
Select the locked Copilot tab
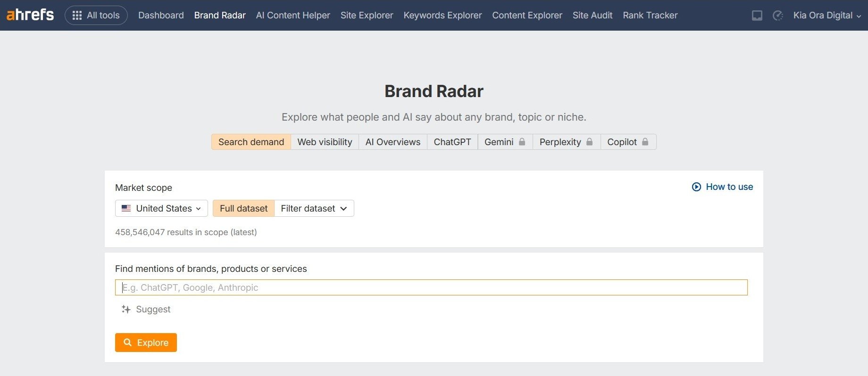(628, 142)
